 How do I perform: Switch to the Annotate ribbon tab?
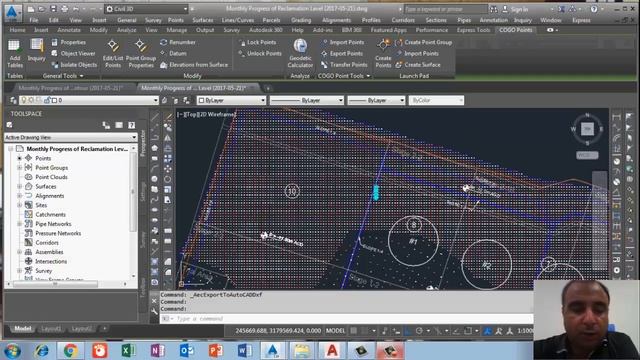[x=69, y=30]
